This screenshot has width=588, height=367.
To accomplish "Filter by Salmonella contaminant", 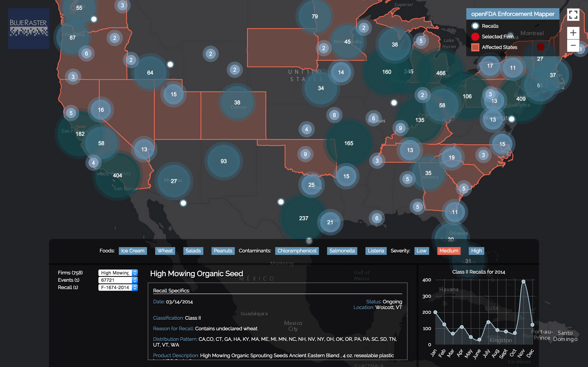I will click(x=342, y=251).
